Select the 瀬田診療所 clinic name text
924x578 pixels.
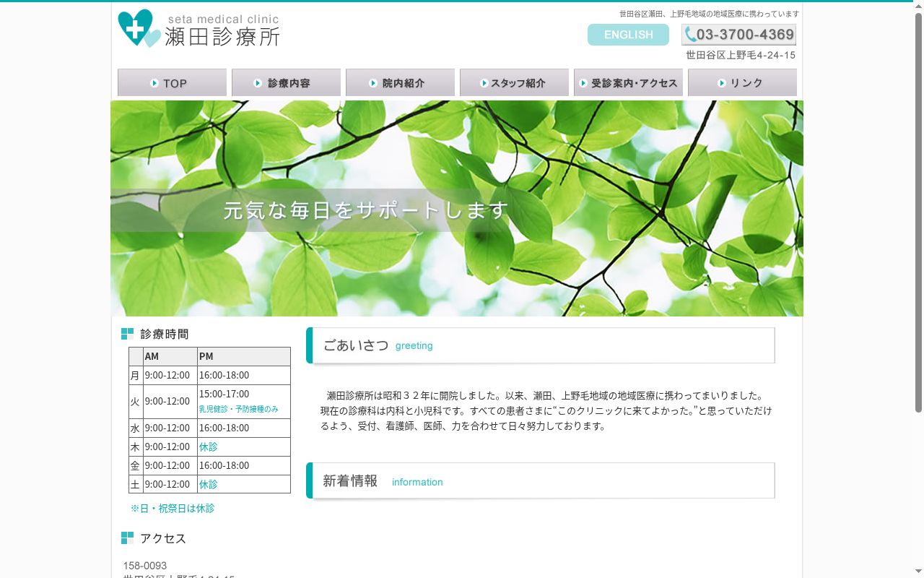click(x=222, y=37)
